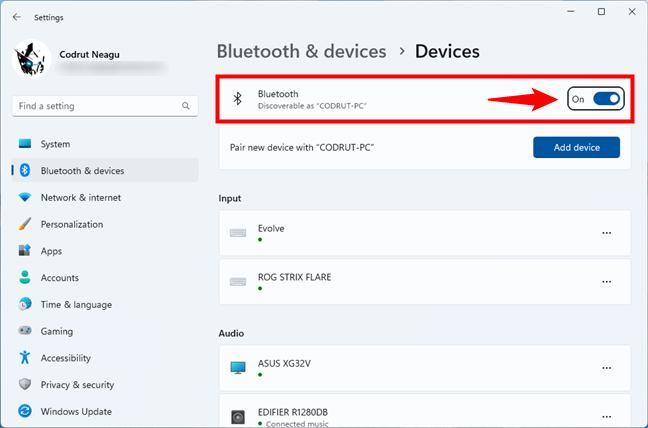Select the Evolve device name text
Viewport: 648px width, 428px height.
pos(271,228)
